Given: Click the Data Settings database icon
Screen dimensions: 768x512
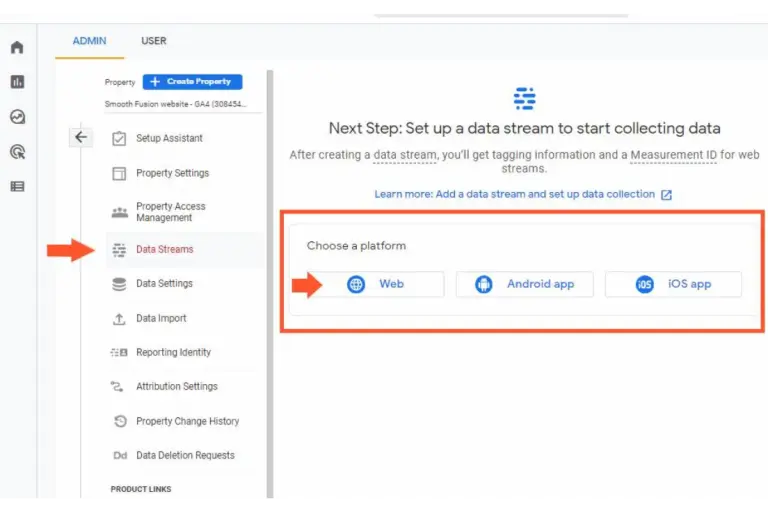Looking at the screenshot, I should pos(119,284).
